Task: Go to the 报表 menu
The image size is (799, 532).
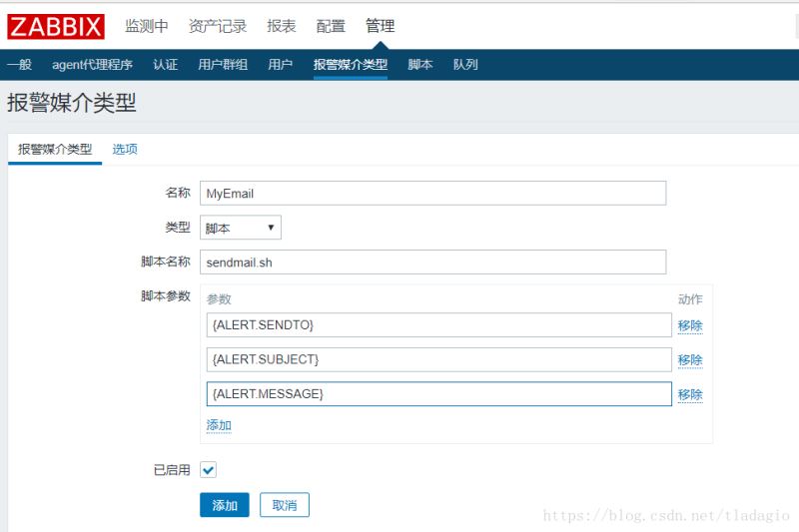Action: pos(282,26)
